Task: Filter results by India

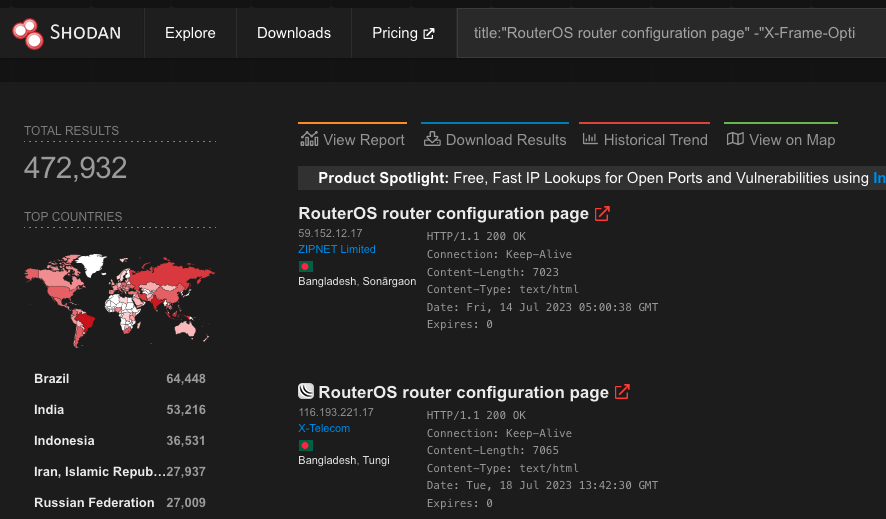Action: 49,410
